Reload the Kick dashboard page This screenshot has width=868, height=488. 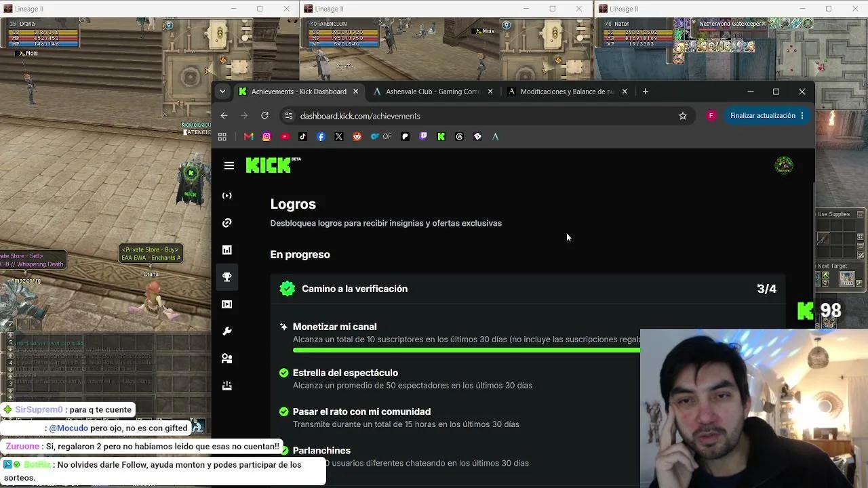[x=264, y=116]
